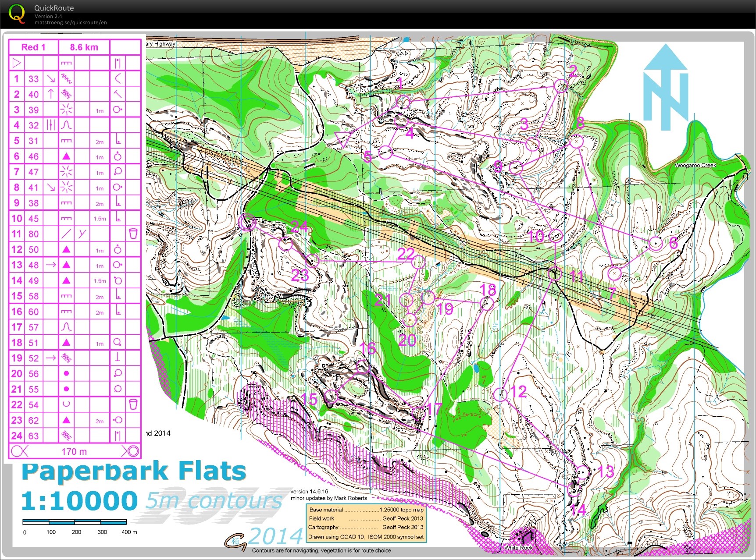Click the cup symbol for control 22

tap(133, 404)
